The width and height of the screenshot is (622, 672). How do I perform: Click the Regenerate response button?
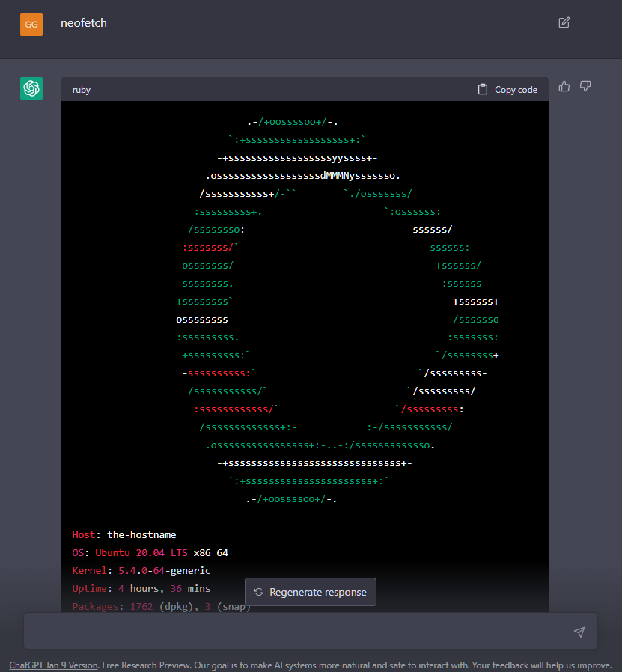(x=311, y=592)
